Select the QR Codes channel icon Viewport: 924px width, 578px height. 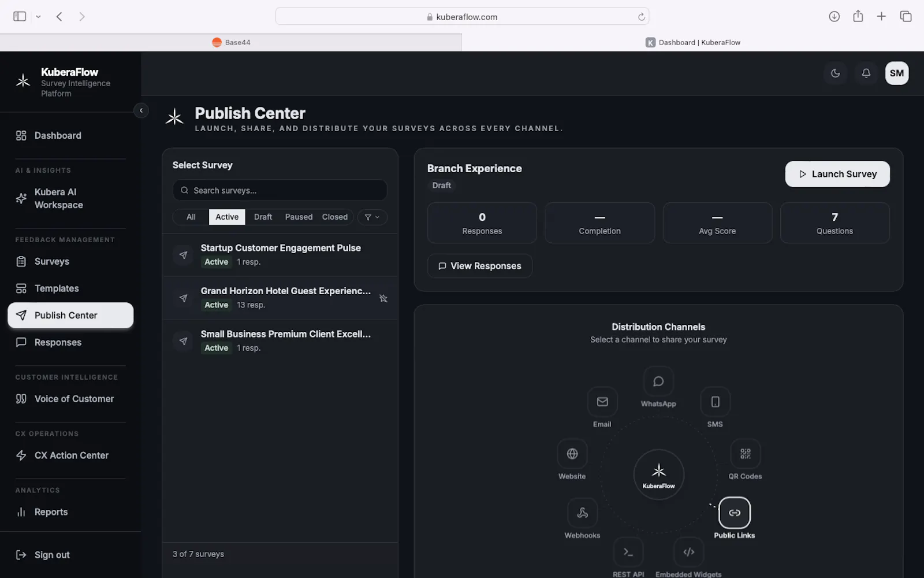[x=746, y=454]
